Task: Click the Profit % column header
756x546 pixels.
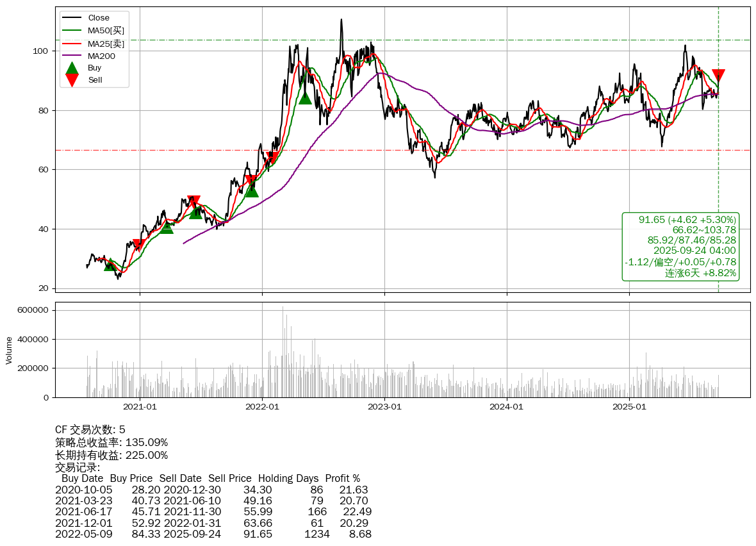Action: click(342, 479)
